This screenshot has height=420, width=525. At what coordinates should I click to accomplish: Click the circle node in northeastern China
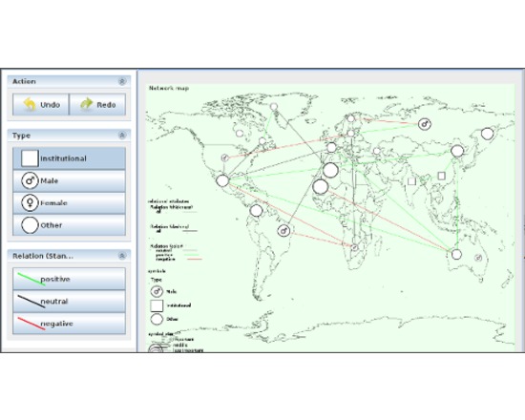click(x=457, y=151)
